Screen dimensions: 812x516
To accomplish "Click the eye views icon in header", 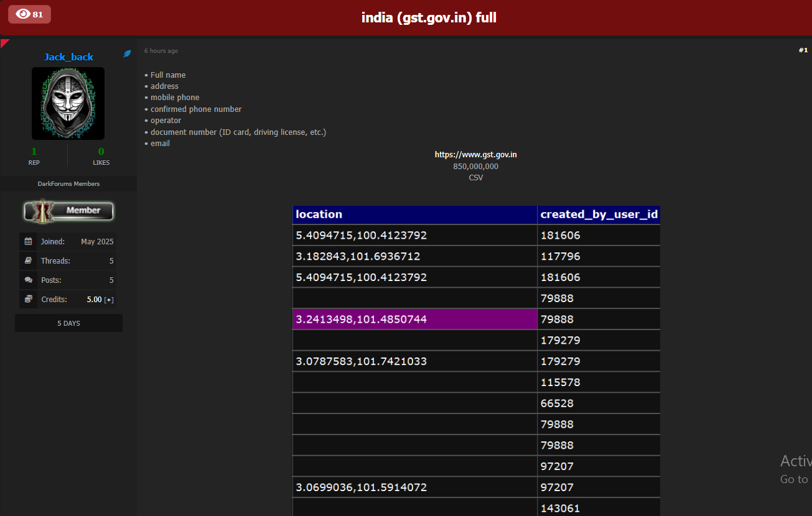I will [23, 14].
